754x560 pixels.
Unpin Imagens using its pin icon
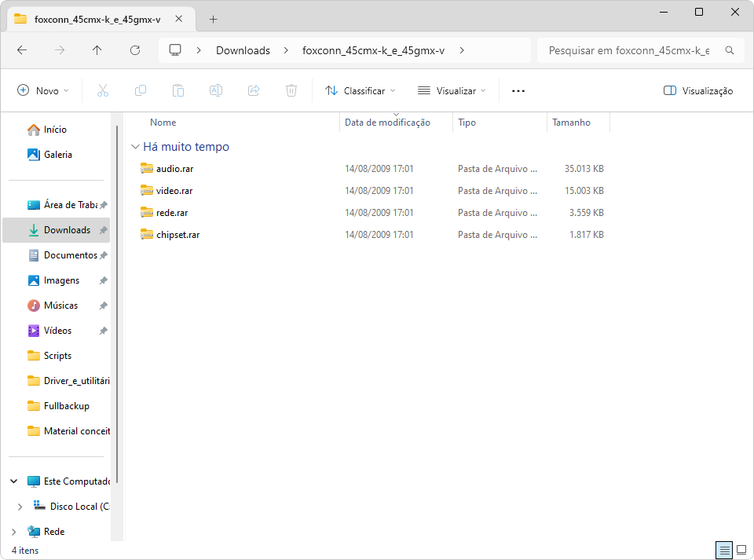(x=104, y=280)
